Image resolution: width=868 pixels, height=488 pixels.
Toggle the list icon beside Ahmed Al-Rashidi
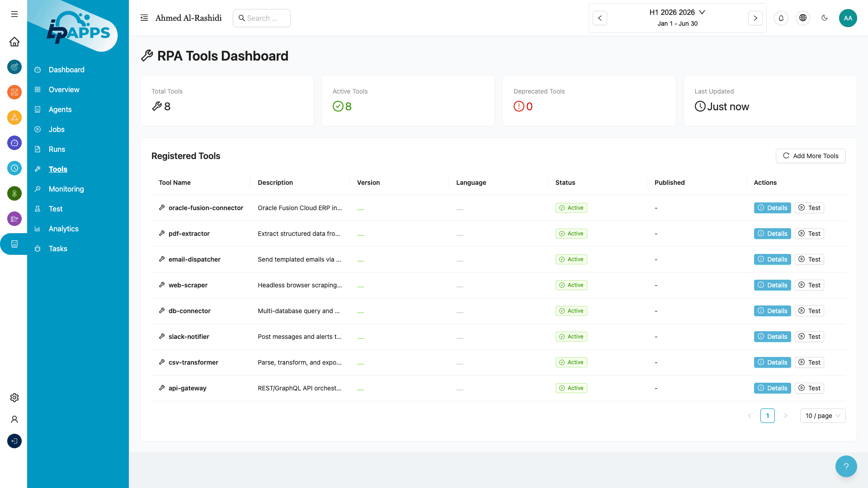pos(144,18)
